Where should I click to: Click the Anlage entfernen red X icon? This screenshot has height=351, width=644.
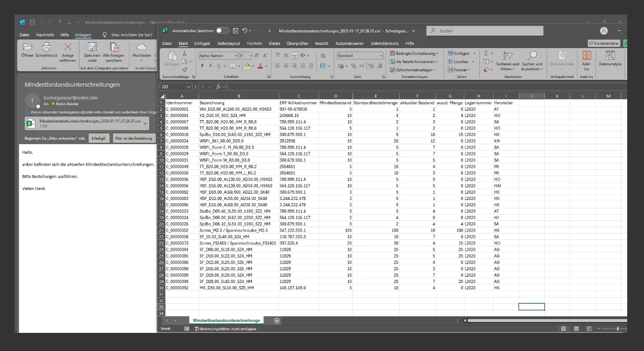pyautogui.click(x=68, y=47)
